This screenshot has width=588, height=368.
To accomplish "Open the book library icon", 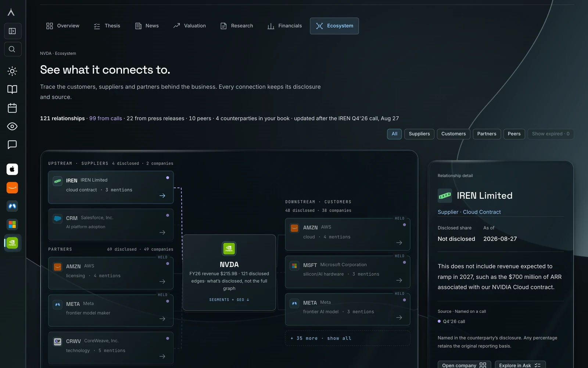I will [12, 89].
